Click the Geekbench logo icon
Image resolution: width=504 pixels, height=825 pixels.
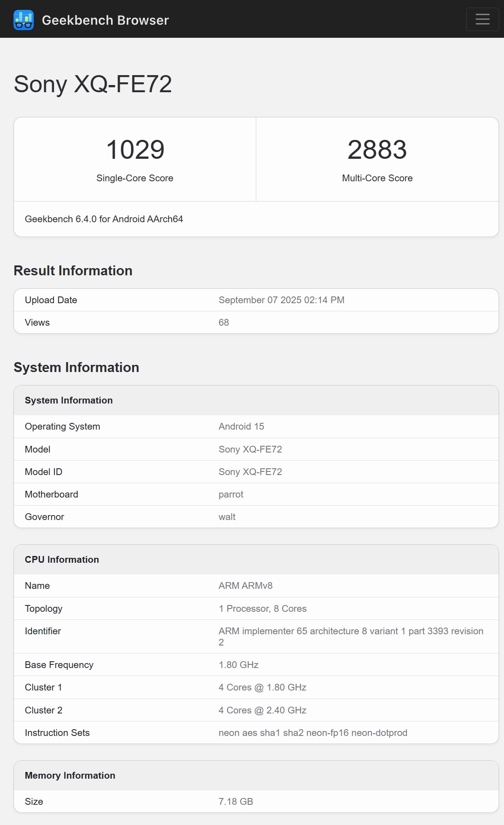(23, 20)
